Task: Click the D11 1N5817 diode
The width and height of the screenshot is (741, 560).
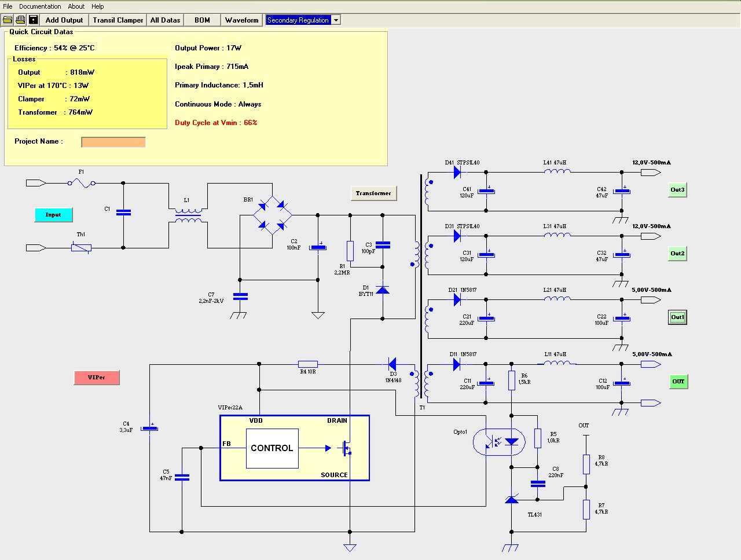Action: pyautogui.click(x=457, y=364)
